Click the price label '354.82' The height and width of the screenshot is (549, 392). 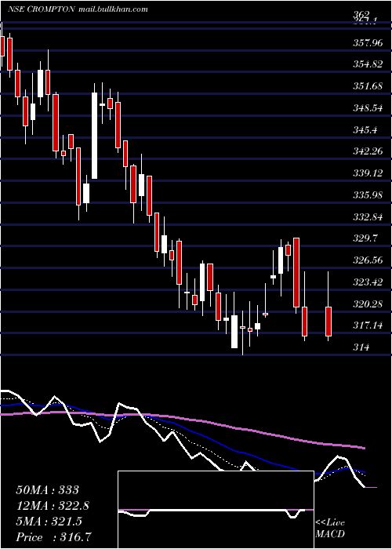(368, 65)
